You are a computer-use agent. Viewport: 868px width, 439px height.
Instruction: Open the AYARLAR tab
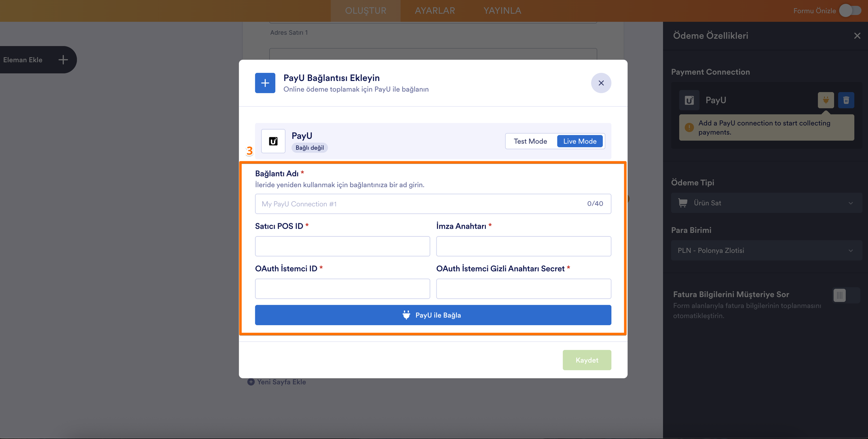(x=435, y=11)
